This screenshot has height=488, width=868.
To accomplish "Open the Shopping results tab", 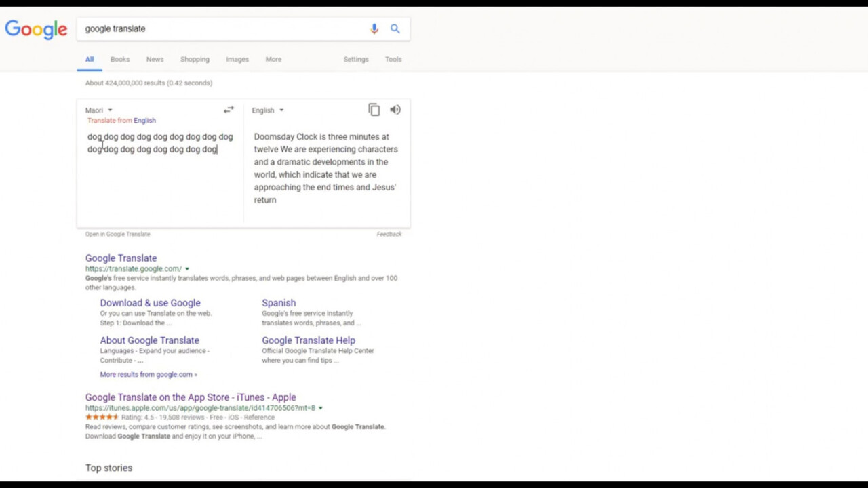I will pos(195,59).
